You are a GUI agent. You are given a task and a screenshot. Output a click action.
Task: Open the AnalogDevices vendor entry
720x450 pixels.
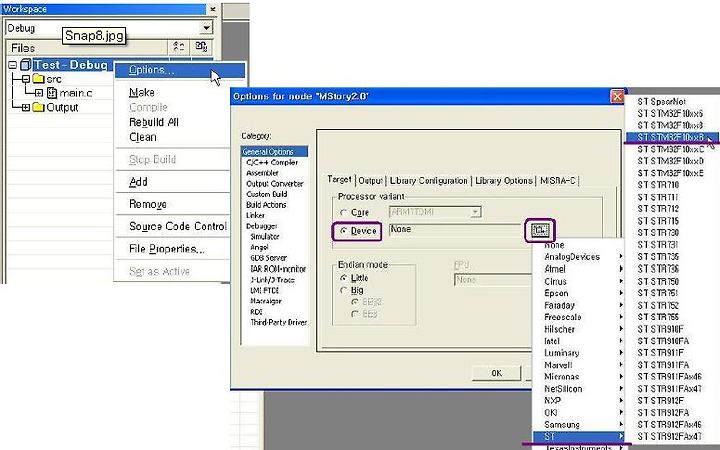[579, 257]
